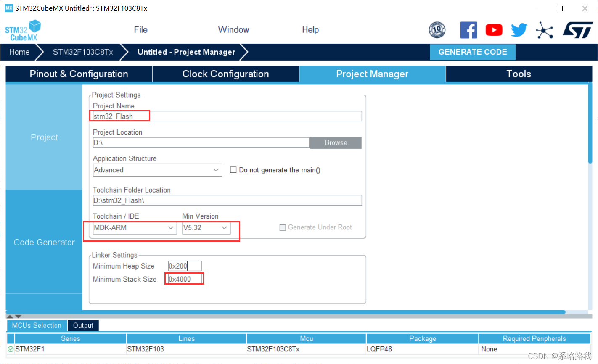Viewport: 598px width, 364px height.
Task: Switch to Clock Configuration tab
Action: (x=226, y=74)
